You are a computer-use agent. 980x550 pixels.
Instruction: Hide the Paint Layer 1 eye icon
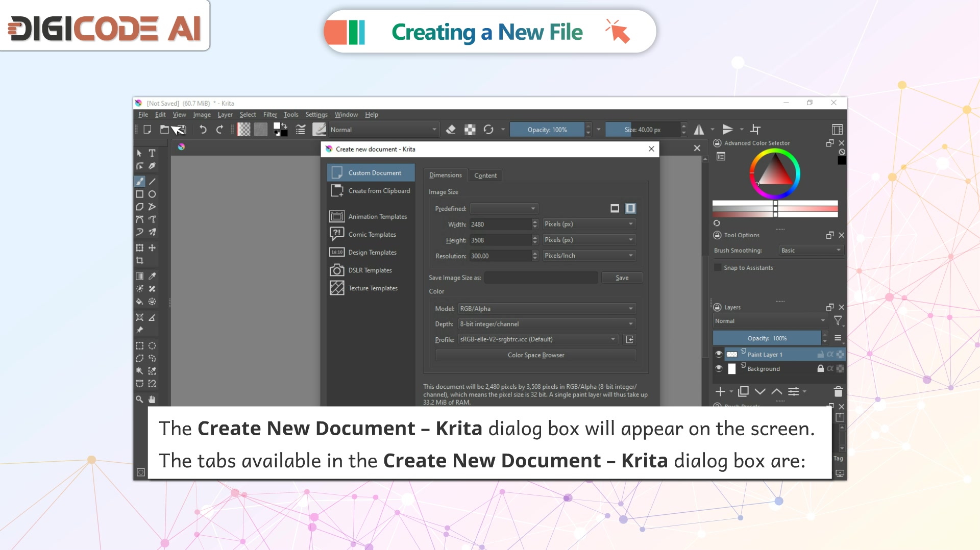(x=719, y=354)
